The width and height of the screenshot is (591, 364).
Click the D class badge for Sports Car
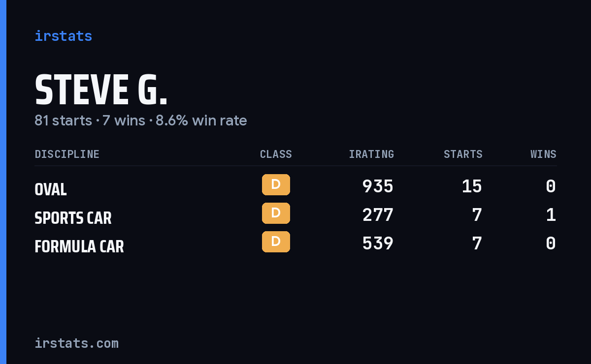(x=276, y=213)
